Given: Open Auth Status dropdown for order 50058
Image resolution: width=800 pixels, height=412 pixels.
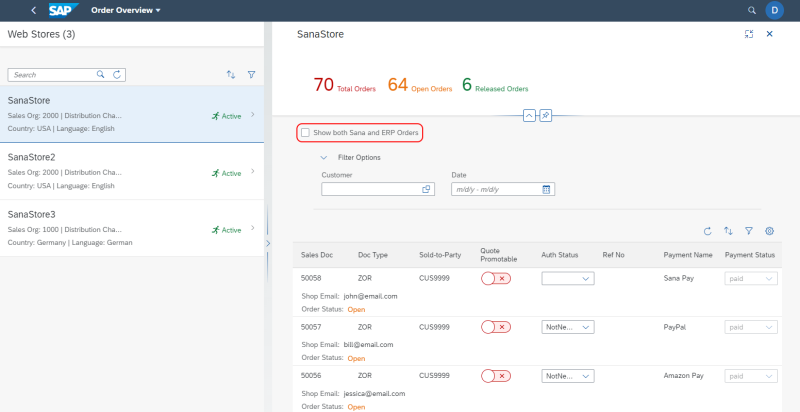Looking at the screenshot, I should (568, 279).
